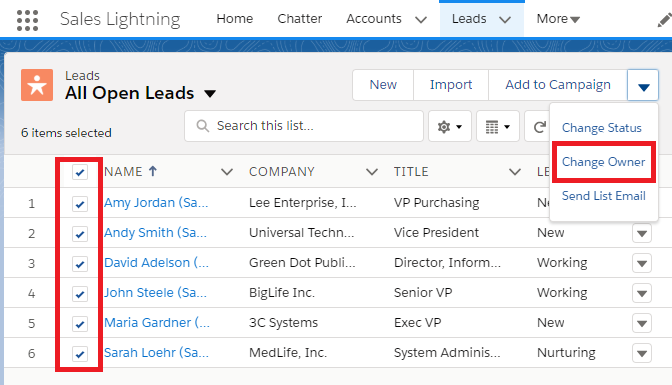Viewport: 672px width, 385px height.
Task: Click the COMPANY column header
Action: coord(282,172)
